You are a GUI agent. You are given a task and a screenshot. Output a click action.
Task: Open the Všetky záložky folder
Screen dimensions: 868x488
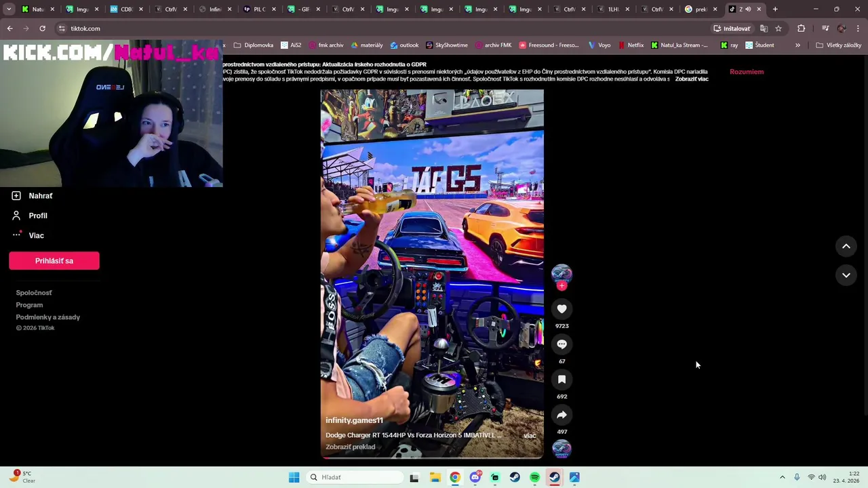[x=838, y=45]
